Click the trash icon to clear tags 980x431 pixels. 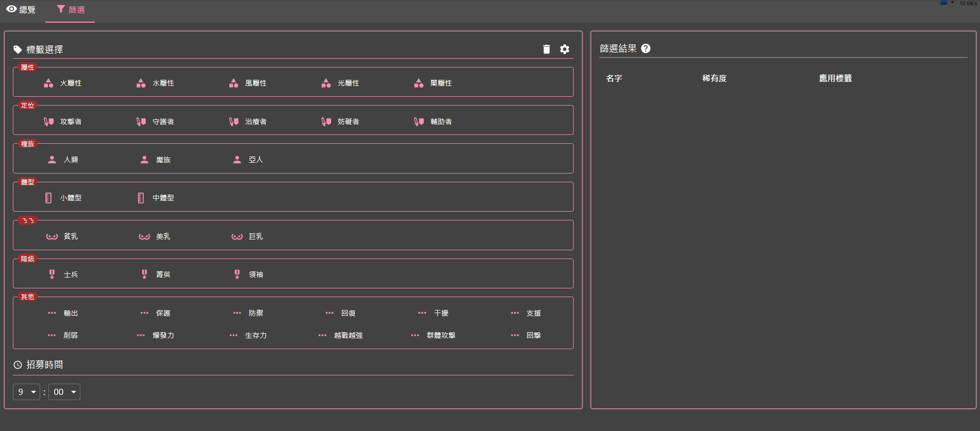546,49
